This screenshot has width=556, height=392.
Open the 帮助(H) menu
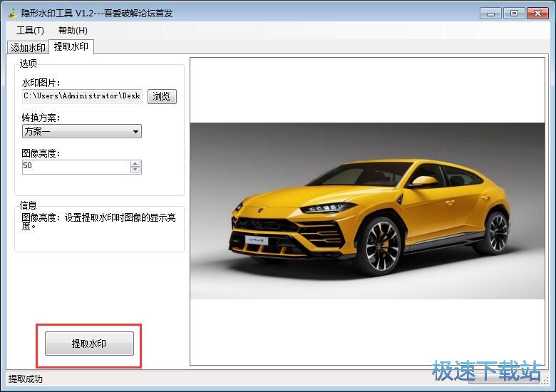click(73, 31)
